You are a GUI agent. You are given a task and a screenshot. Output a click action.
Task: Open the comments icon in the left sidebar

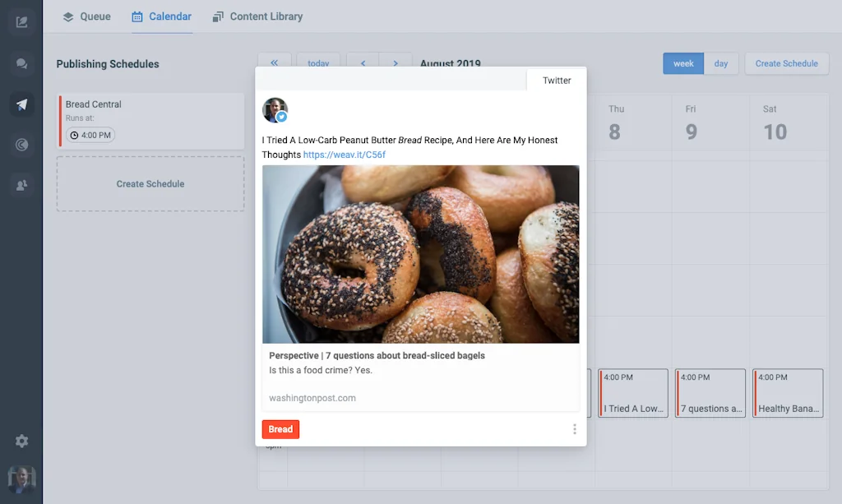pos(22,63)
